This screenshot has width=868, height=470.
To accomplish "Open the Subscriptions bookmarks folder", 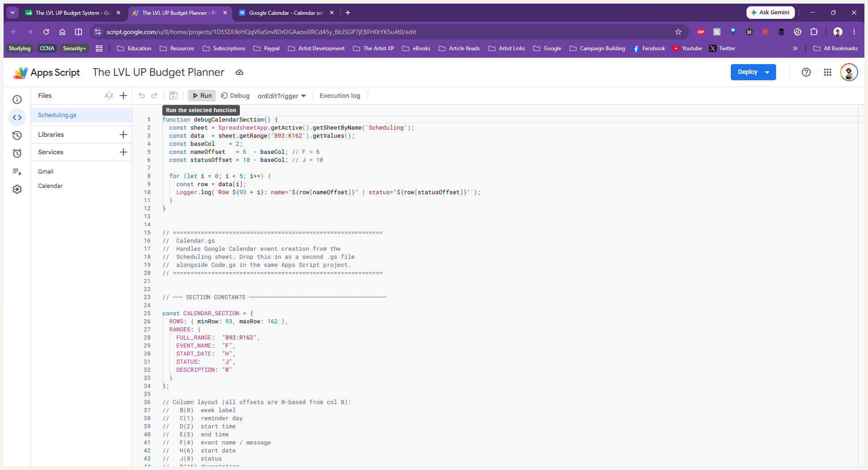I will [224, 48].
